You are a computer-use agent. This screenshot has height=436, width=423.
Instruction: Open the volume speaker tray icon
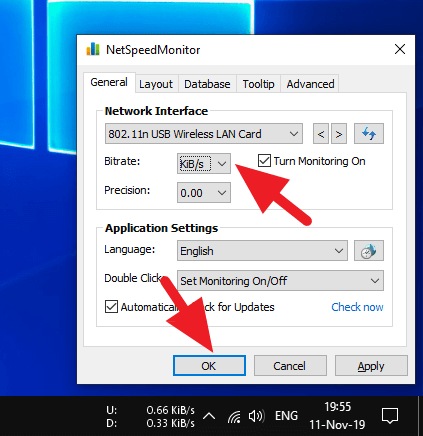(x=256, y=416)
